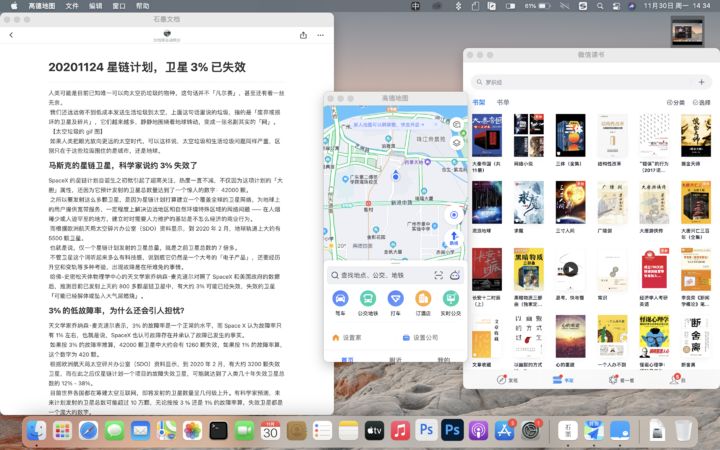Toggle 选择 selection mode in 微信读书
Viewport: 720px width, 450px height.
point(702,102)
